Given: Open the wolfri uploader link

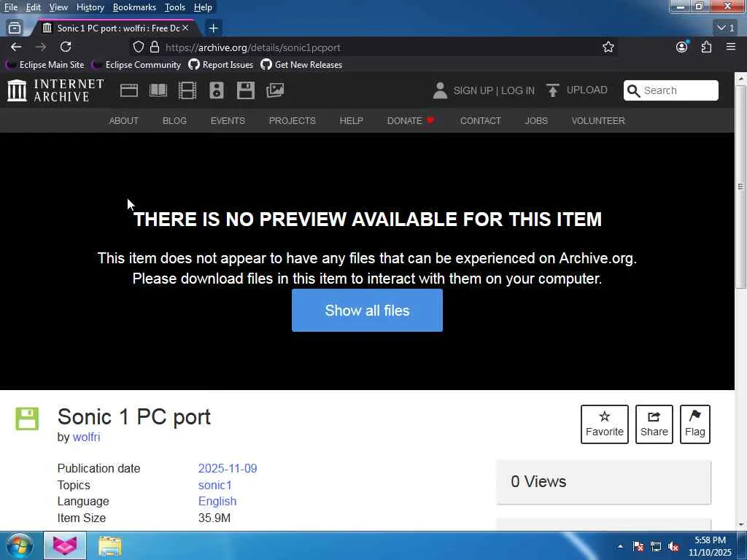Looking at the screenshot, I should (86, 437).
